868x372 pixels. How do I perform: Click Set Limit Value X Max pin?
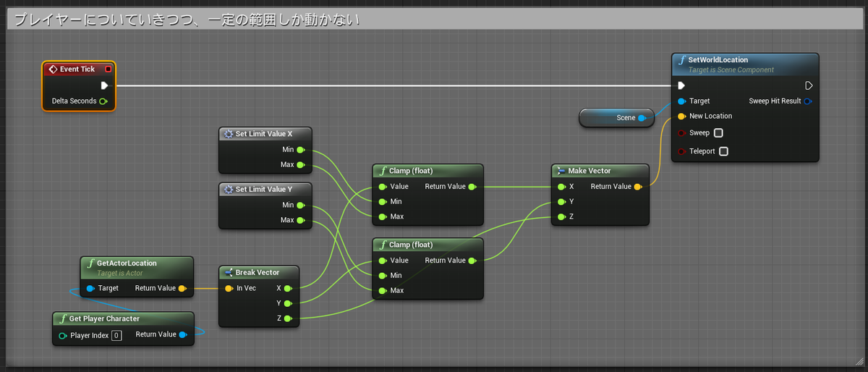click(301, 165)
